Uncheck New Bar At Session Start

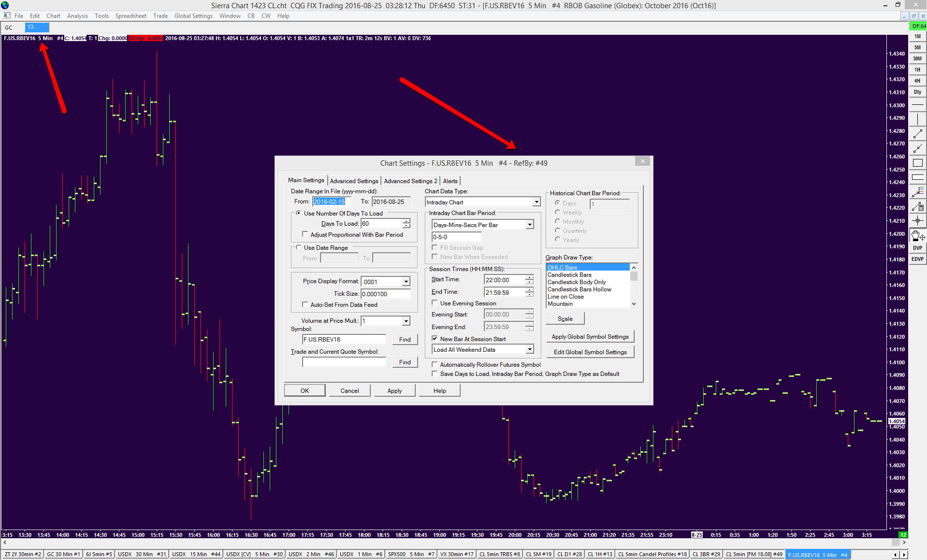pos(435,339)
